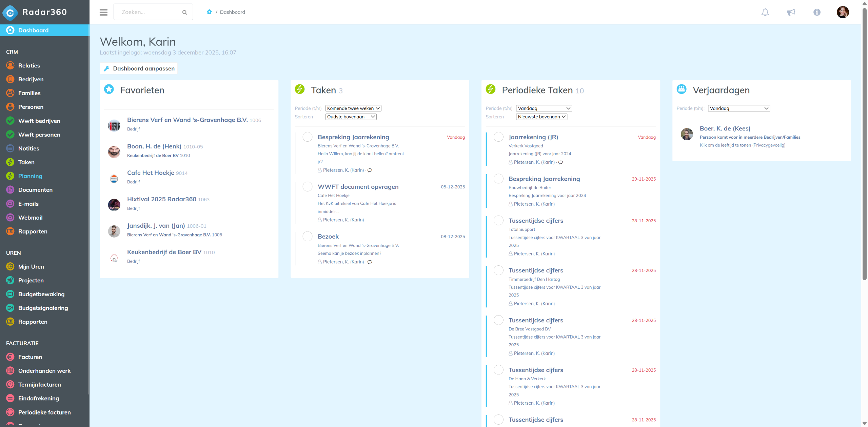Click the home breadcrumb icon
868x427 pixels.
pos(209,12)
